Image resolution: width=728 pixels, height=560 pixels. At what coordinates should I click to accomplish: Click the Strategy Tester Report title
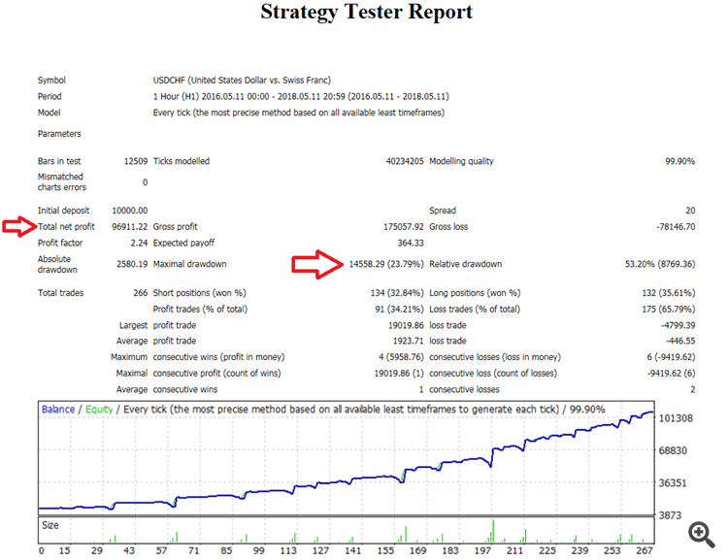click(x=366, y=12)
